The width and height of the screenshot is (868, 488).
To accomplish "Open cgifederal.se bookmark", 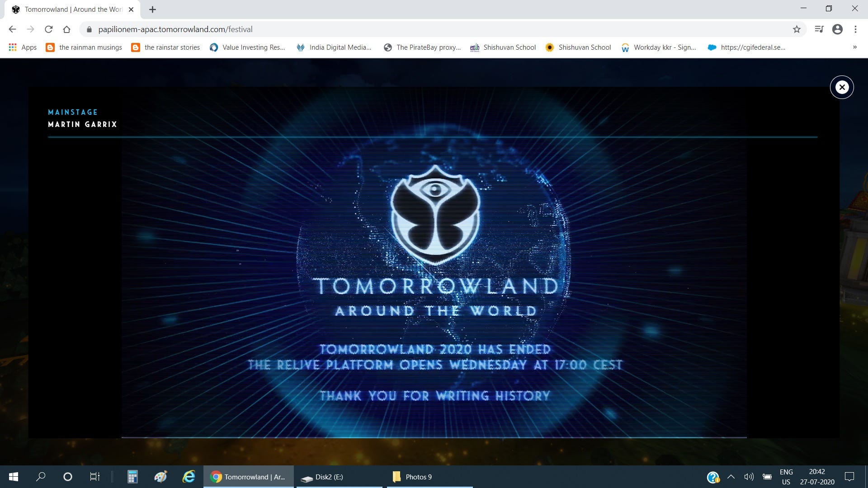I will [746, 47].
